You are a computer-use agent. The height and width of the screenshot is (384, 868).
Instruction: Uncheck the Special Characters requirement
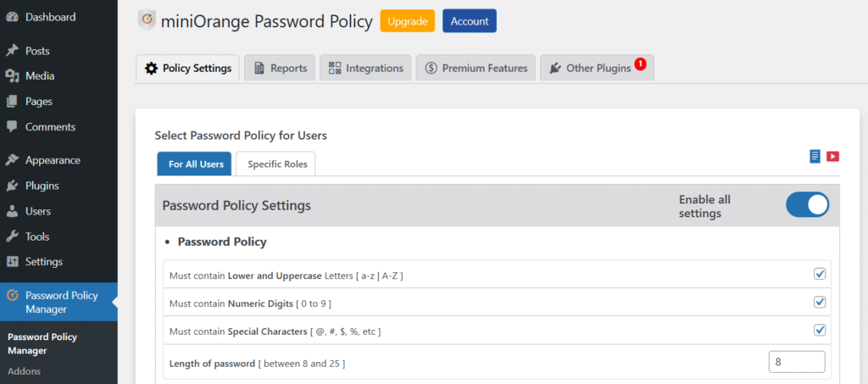[x=820, y=330]
